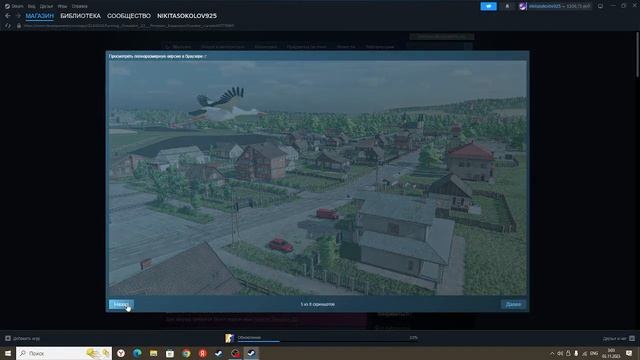Open the Windows Start menu
The image size is (640, 360).
pyautogui.click(x=8, y=353)
